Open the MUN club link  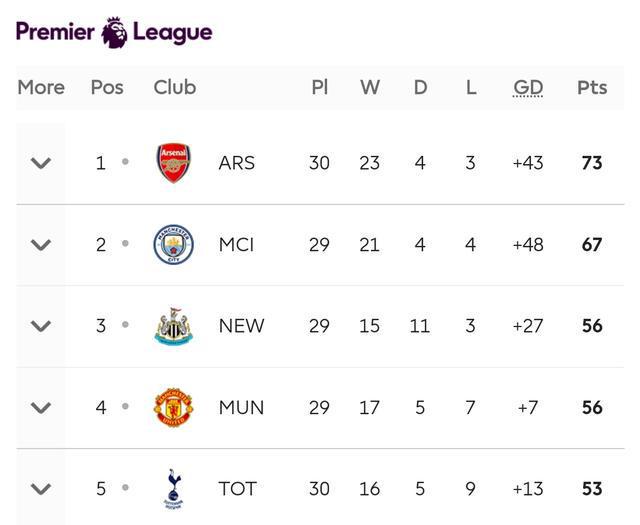coord(241,407)
